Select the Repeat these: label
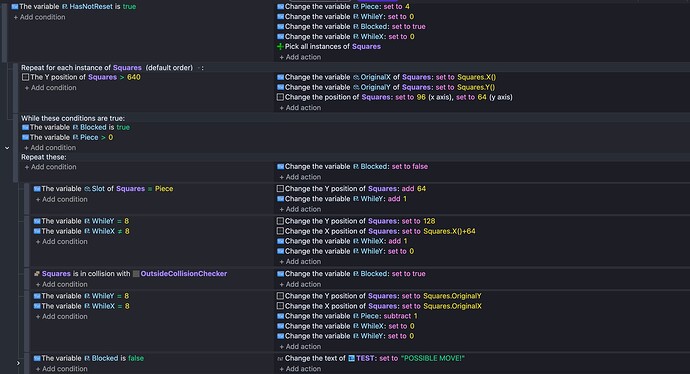Screen dimensions: 690x374 [44, 157]
